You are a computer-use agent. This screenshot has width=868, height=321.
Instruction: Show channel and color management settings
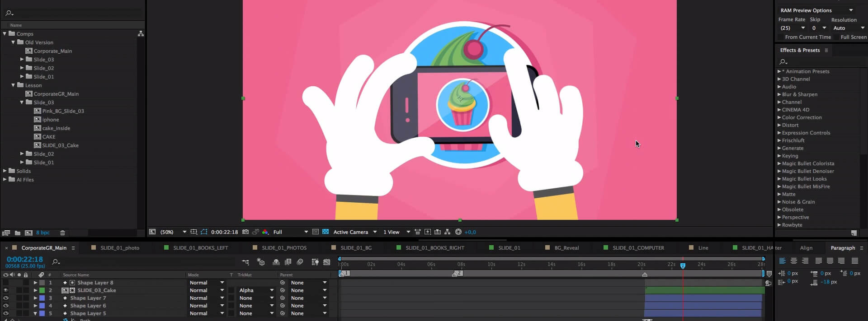coord(265,232)
